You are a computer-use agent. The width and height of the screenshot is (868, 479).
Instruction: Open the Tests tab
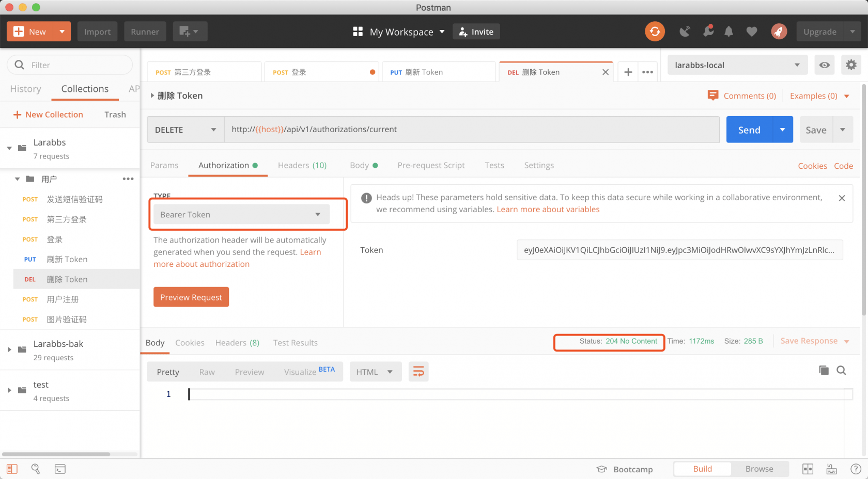coord(494,165)
